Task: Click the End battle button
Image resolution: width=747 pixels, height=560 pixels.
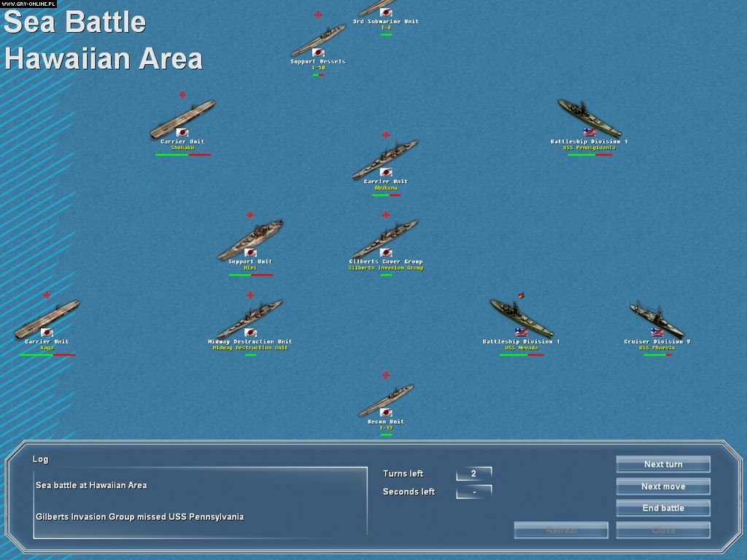Action: point(662,507)
